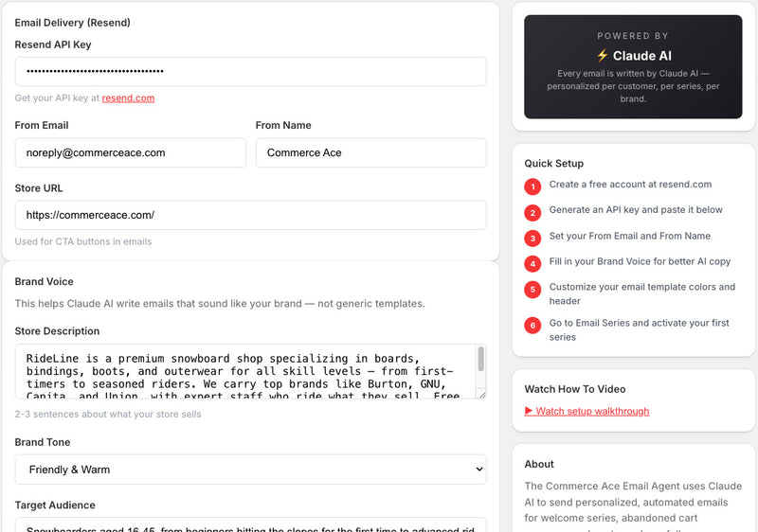Click "Go to Email Series" step text
This screenshot has width=758, height=532.
[639, 329]
